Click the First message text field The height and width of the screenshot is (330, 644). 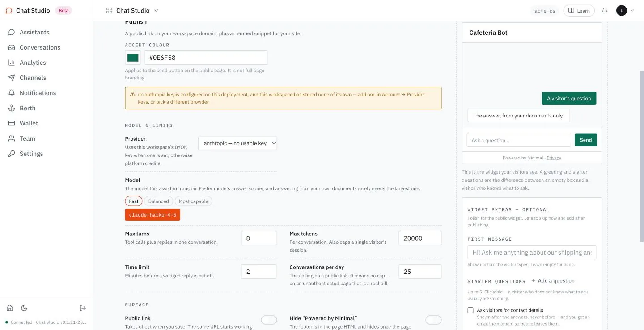click(532, 252)
